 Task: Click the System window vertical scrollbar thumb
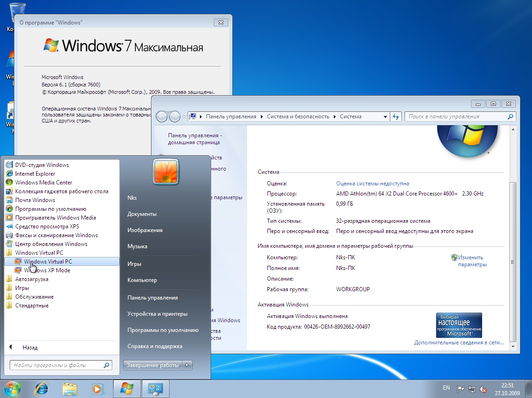coord(513,262)
